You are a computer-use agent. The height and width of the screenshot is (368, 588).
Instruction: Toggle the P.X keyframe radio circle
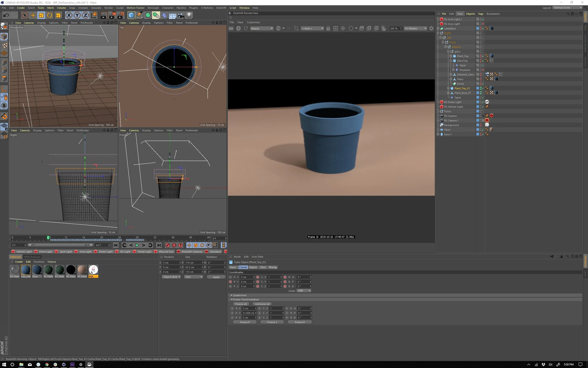[230, 277]
